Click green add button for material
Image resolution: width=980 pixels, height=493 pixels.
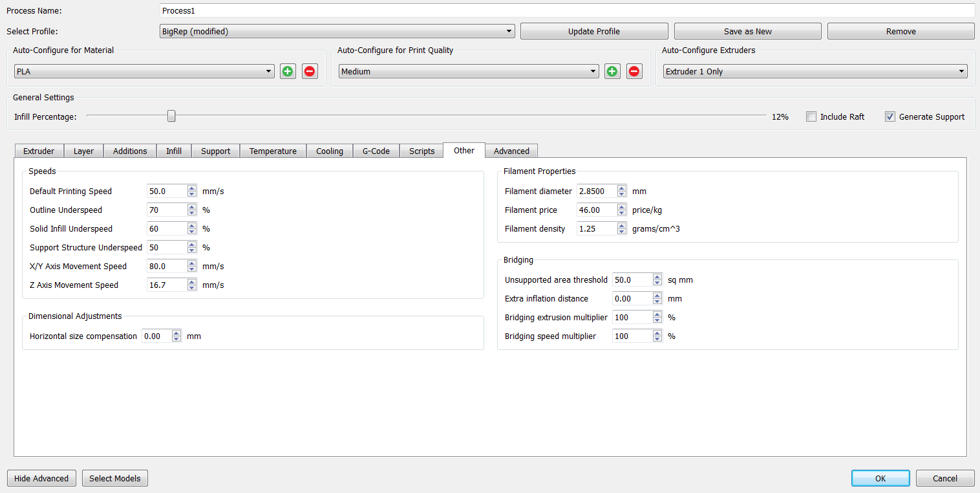(x=288, y=71)
